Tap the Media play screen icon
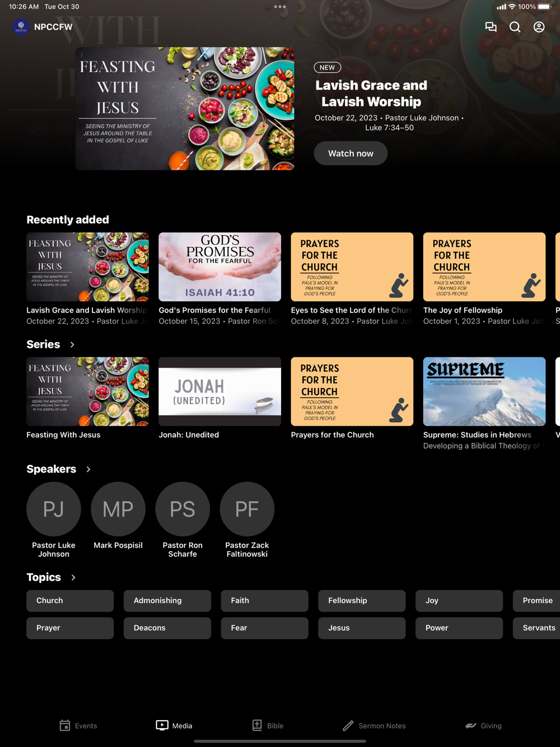Viewport: 560px width, 747px height. (x=162, y=725)
